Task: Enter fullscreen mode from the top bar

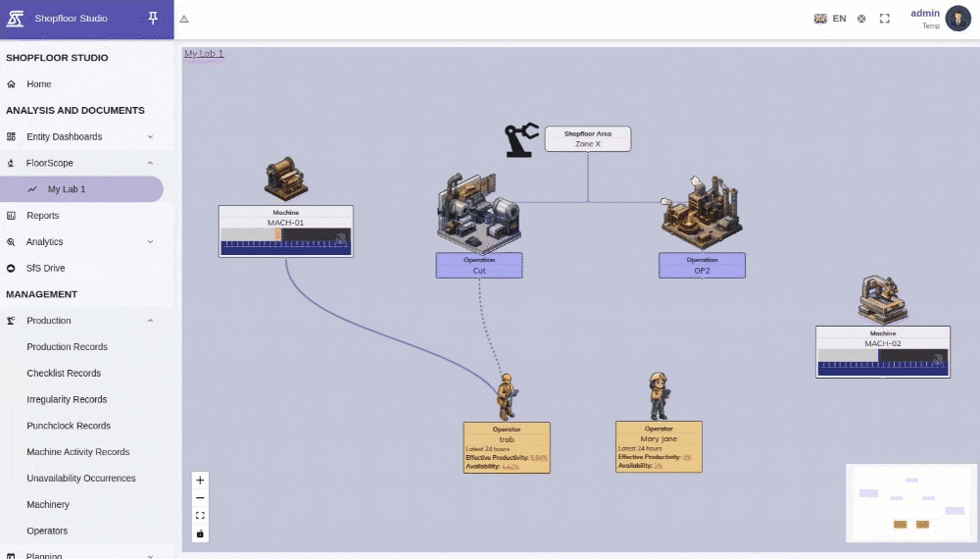Action: 885,19
